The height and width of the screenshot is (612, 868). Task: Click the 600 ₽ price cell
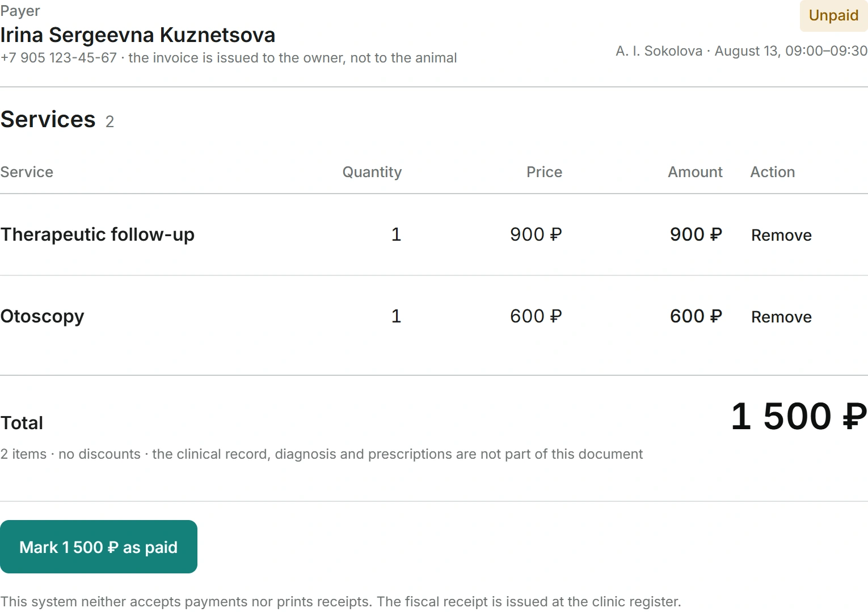(x=536, y=316)
